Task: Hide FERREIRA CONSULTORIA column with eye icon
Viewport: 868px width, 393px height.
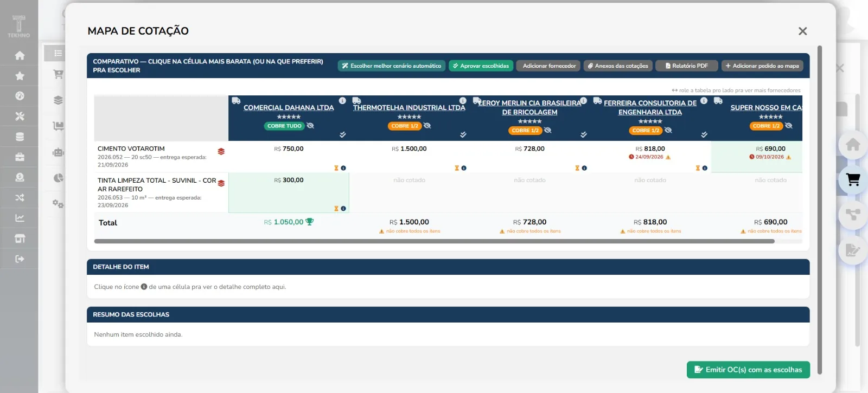Action: click(x=668, y=130)
